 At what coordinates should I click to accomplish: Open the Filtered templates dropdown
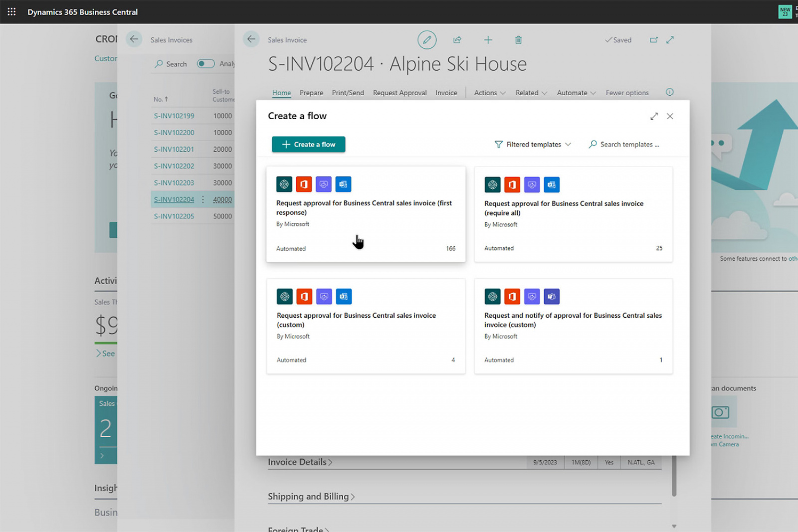pos(533,145)
